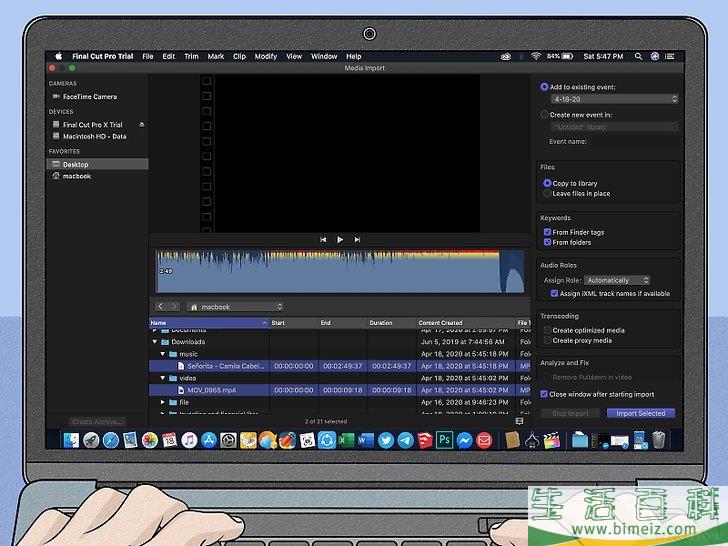Click the Create Archive button
The image size is (728, 546).
97,422
